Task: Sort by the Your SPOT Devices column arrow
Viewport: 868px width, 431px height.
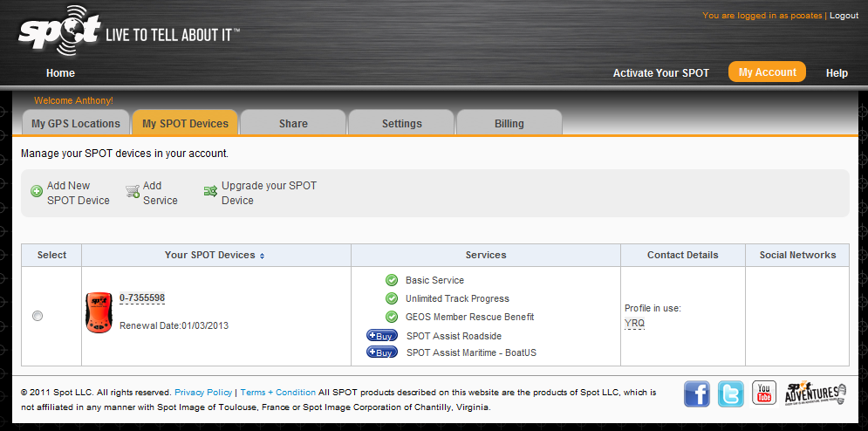Action: (262, 256)
